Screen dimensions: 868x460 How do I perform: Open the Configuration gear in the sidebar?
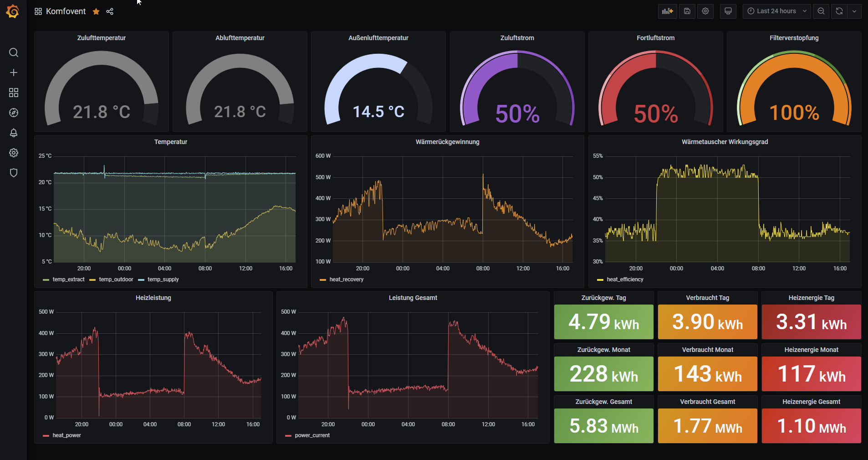coord(14,153)
